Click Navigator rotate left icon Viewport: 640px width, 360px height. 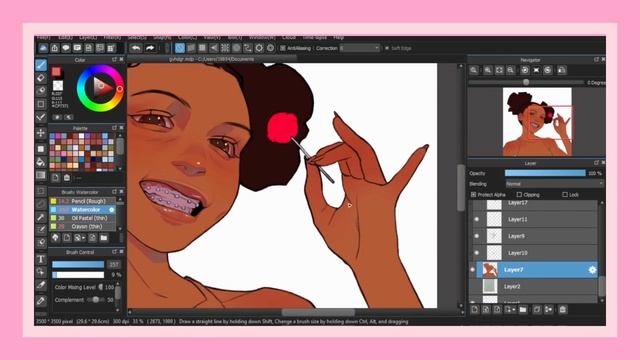tap(525, 70)
